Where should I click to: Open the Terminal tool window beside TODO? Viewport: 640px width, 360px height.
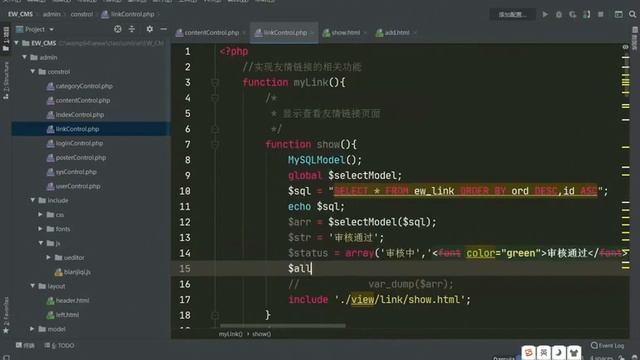pyautogui.click(x=25, y=345)
